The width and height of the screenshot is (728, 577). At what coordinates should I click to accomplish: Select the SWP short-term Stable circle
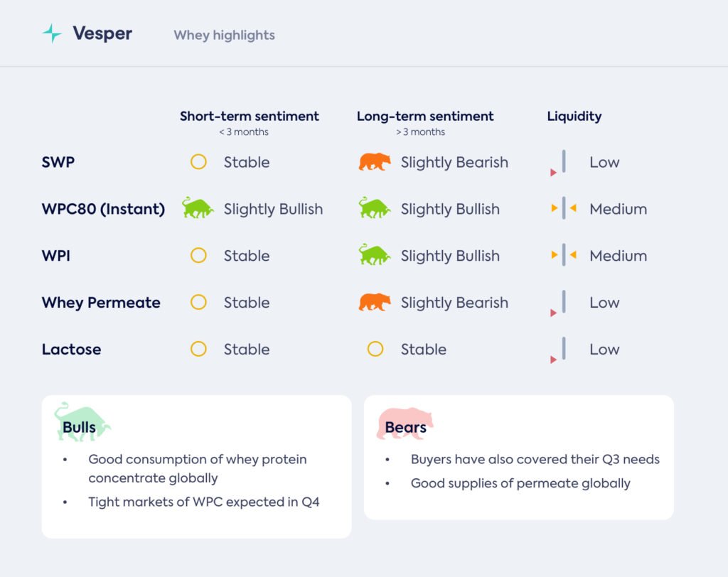tap(198, 162)
